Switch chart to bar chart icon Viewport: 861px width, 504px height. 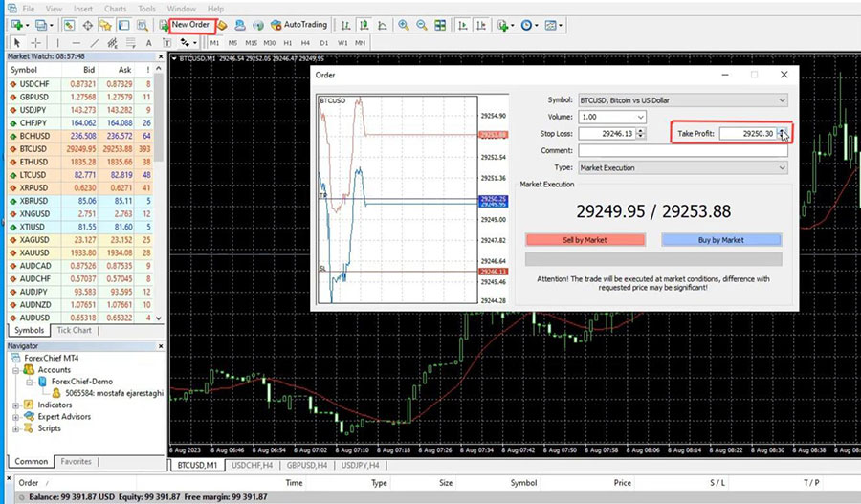pos(345,25)
